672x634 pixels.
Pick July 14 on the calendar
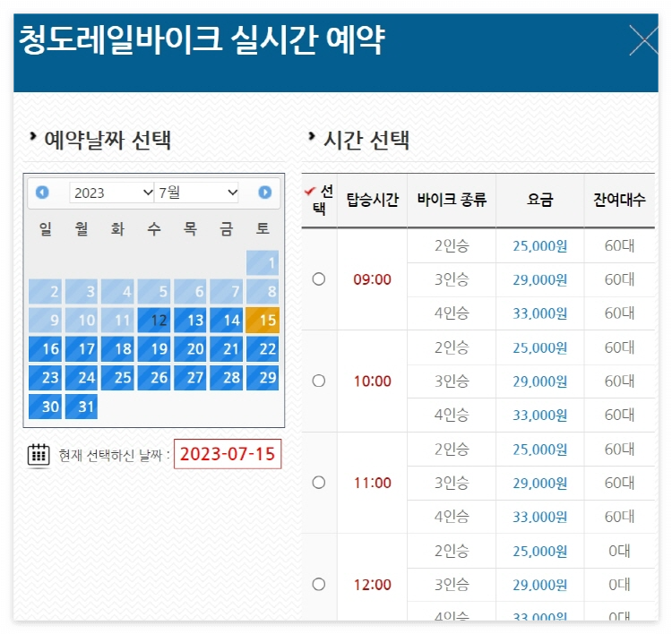pyautogui.click(x=227, y=320)
